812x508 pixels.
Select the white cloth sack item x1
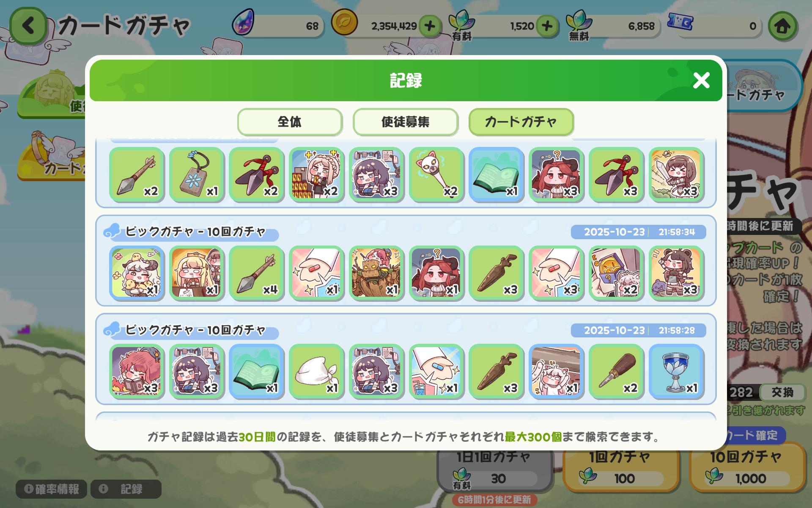pyautogui.click(x=316, y=371)
